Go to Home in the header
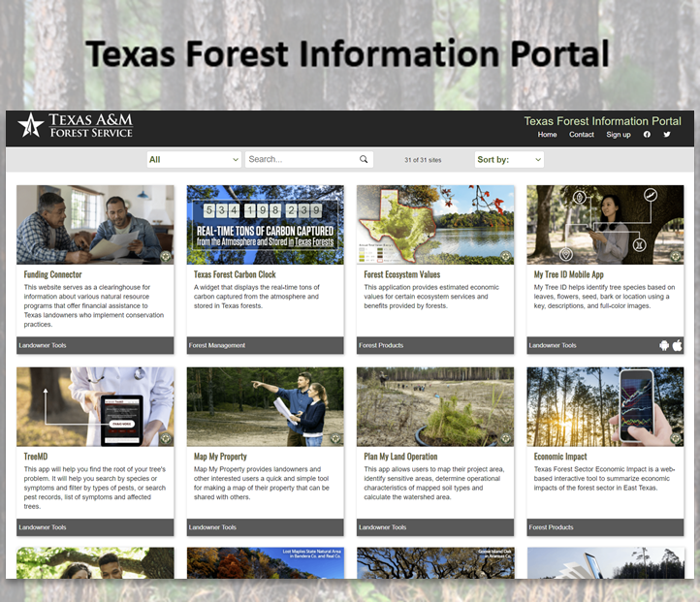 (x=547, y=135)
